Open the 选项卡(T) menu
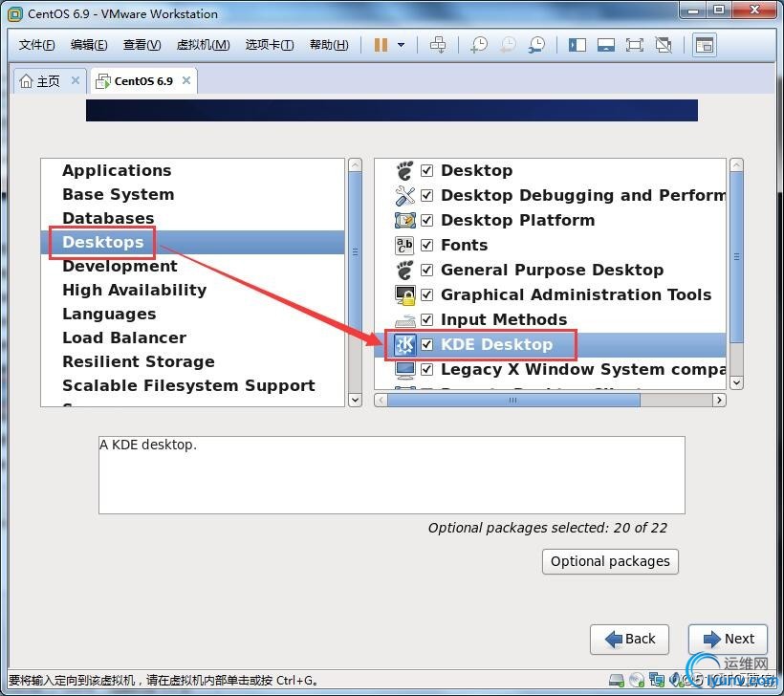 click(270, 45)
